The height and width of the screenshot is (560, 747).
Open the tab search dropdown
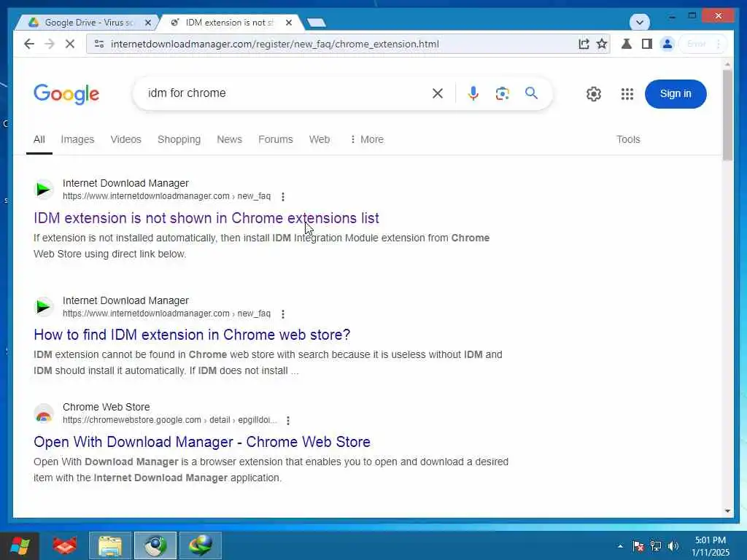pyautogui.click(x=639, y=22)
